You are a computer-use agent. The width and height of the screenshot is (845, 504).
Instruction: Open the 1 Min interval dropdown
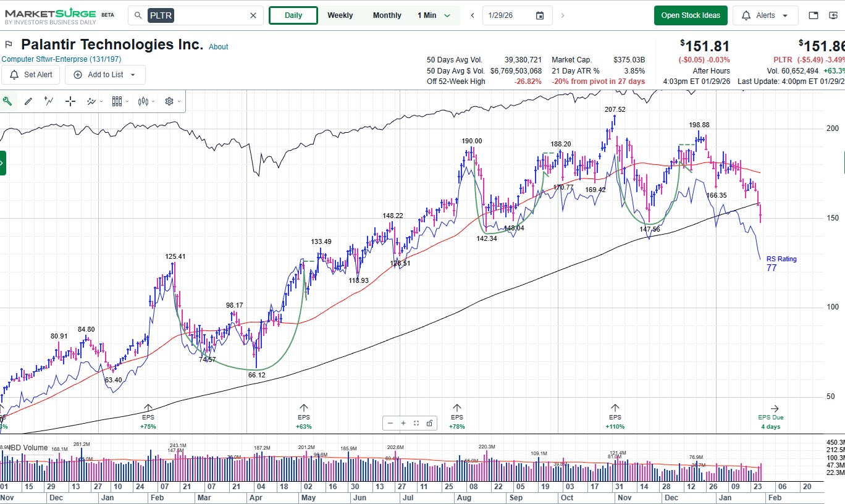tap(434, 15)
